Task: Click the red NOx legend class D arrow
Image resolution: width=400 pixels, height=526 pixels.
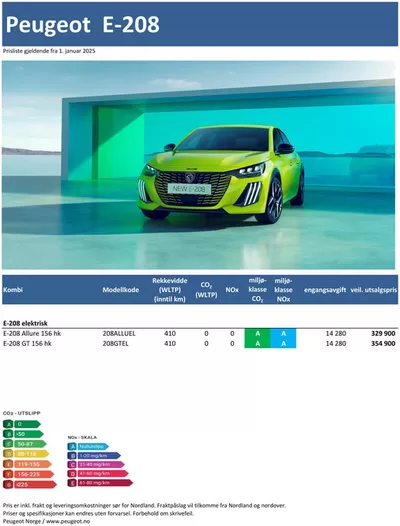Action: [98, 474]
